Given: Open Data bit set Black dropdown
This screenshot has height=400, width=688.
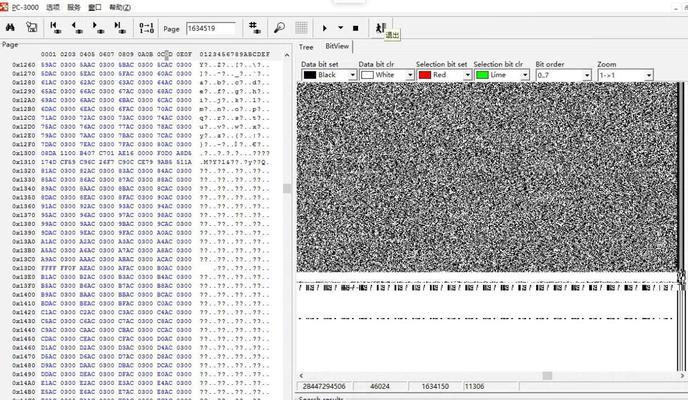Looking at the screenshot, I should pyautogui.click(x=352, y=75).
